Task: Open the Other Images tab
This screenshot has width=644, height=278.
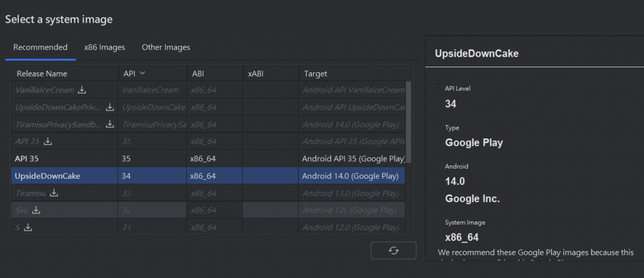Action: point(166,47)
